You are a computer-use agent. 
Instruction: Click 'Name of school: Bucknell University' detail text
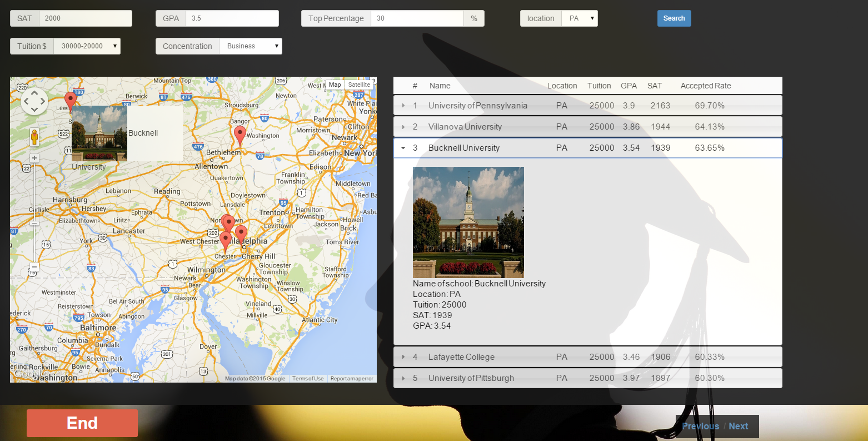coord(479,284)
